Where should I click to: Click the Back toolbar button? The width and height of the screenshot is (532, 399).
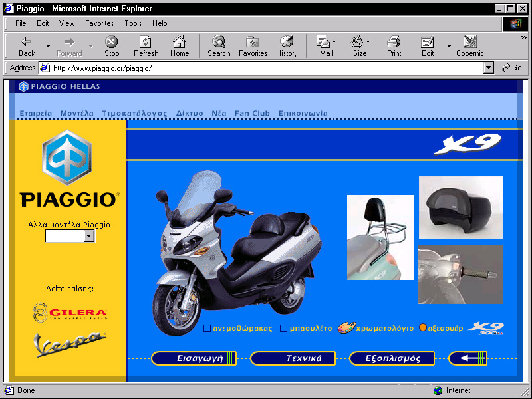pyautogui.click(x=27, y=47)
